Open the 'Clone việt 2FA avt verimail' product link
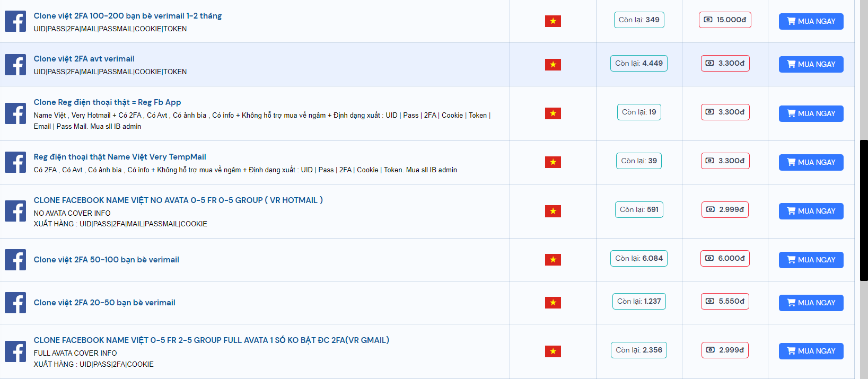This screenshot has width=868, height=379. point(84,59)
